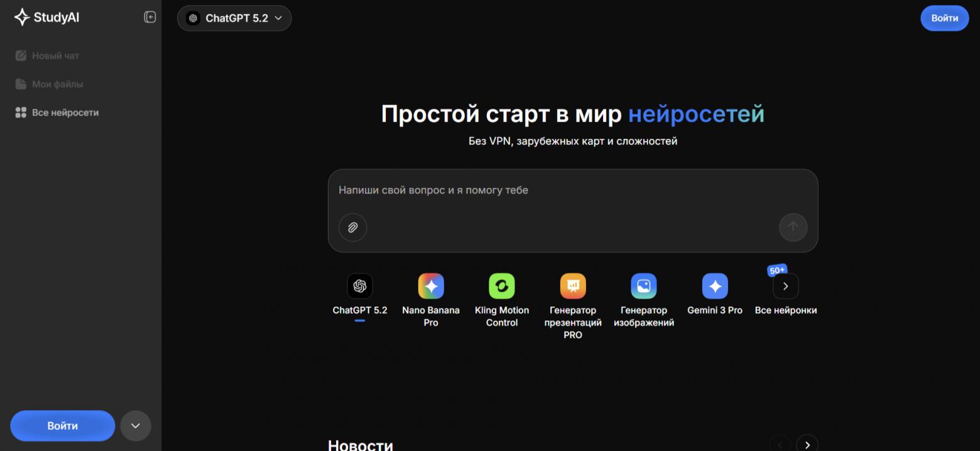Click the next arrow in Новости carousel
The width and height of the screenshot is (980, 451).
click(x=807, y=444)
